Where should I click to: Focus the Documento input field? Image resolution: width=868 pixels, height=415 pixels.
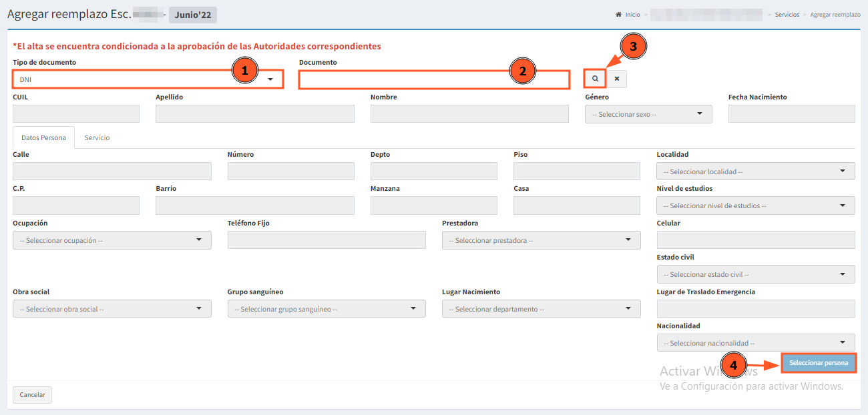[434, 79]
